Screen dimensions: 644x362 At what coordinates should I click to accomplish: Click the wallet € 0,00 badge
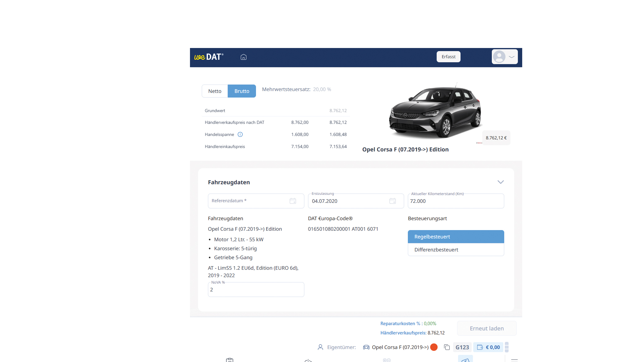pos(488,347)
